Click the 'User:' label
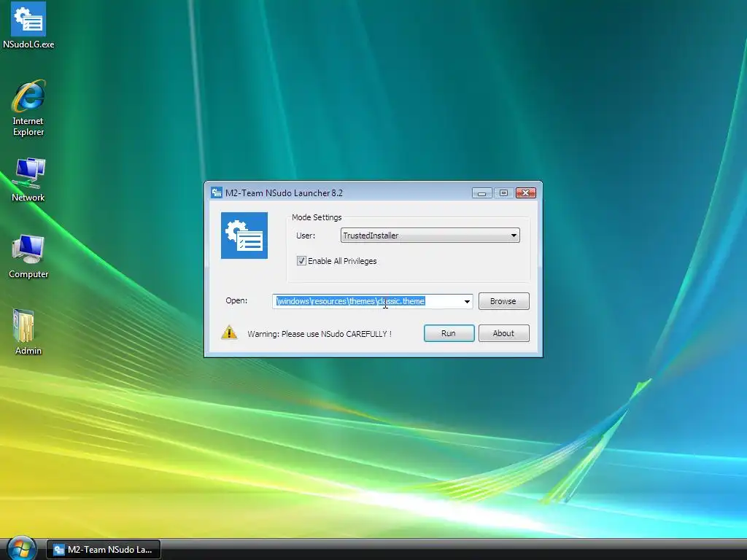747x560 pixels. 306,236
